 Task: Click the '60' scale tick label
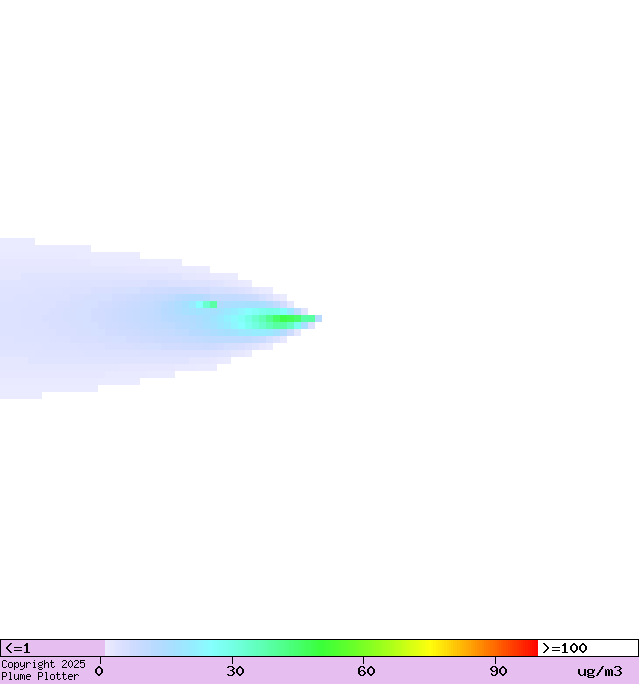click(366, 671)
